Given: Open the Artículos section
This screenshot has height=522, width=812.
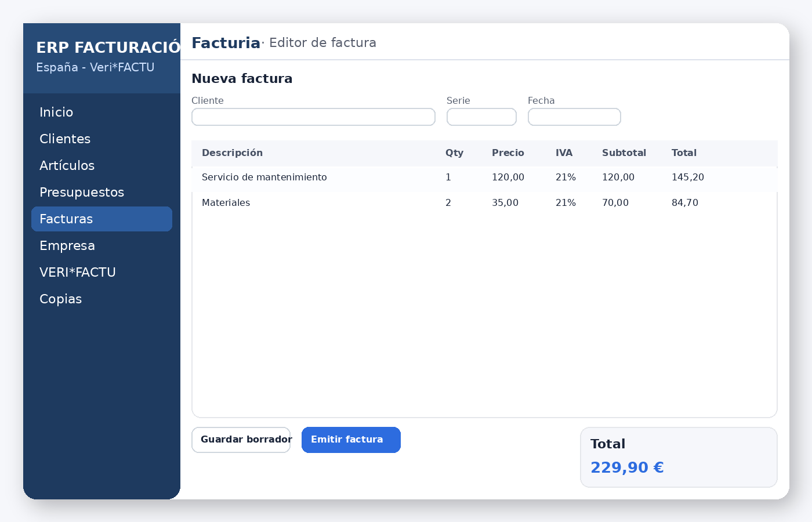Looking at the screenshot, I should (x=67, y=165).
